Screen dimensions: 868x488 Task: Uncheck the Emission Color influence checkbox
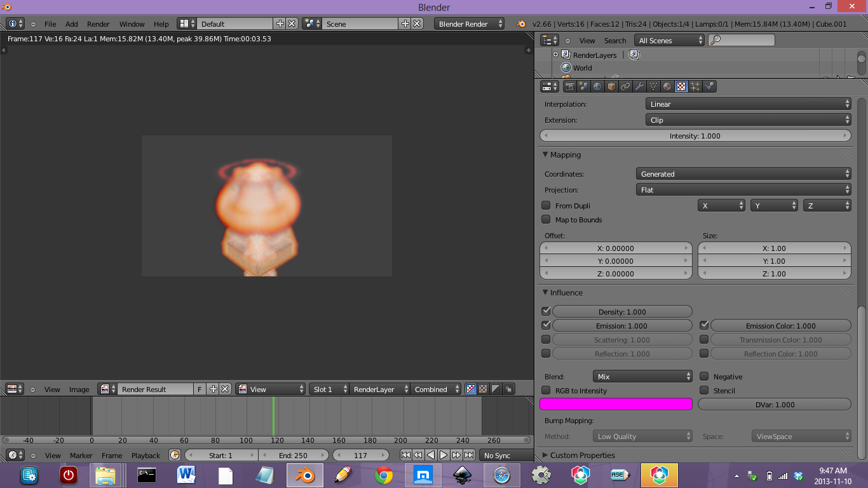pyautogui.click(x=704, y=325)
